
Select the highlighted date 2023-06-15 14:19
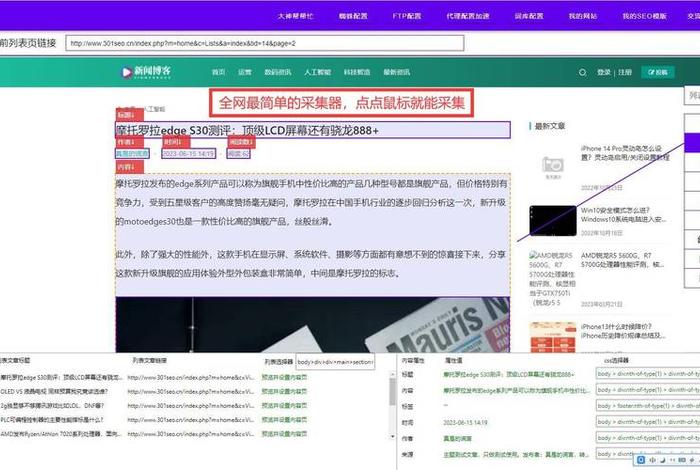tap(188, 154)
